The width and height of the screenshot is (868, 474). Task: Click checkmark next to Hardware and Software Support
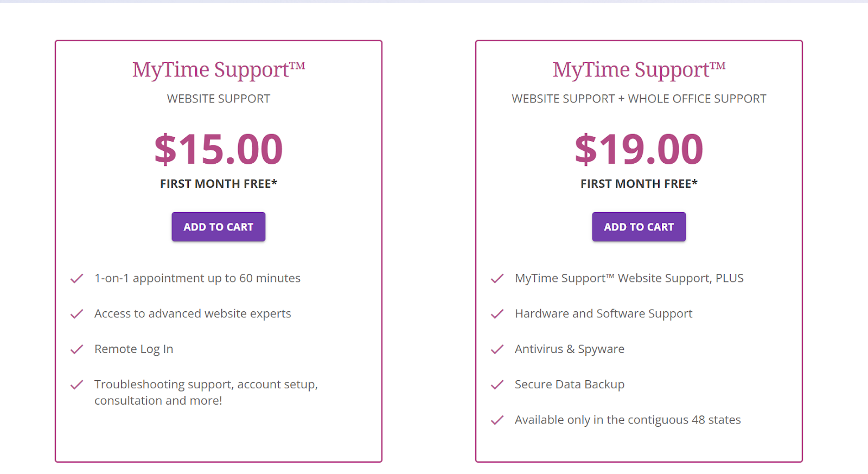(497, 314)
